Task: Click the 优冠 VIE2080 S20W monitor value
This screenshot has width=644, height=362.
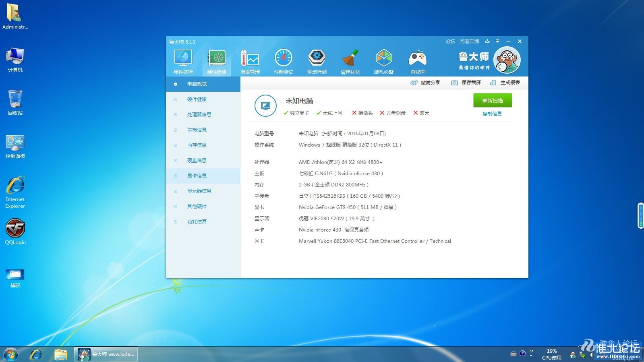Action: click(337, 219)
